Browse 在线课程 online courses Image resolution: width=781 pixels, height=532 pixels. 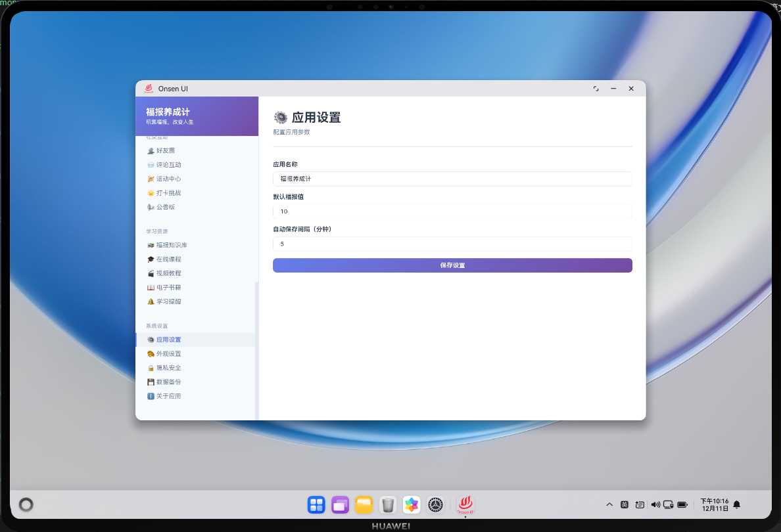click(x=168, y=259)
